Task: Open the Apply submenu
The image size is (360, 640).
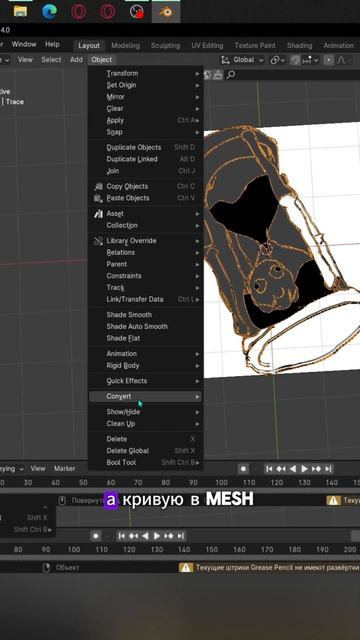Action: [145, 120]
